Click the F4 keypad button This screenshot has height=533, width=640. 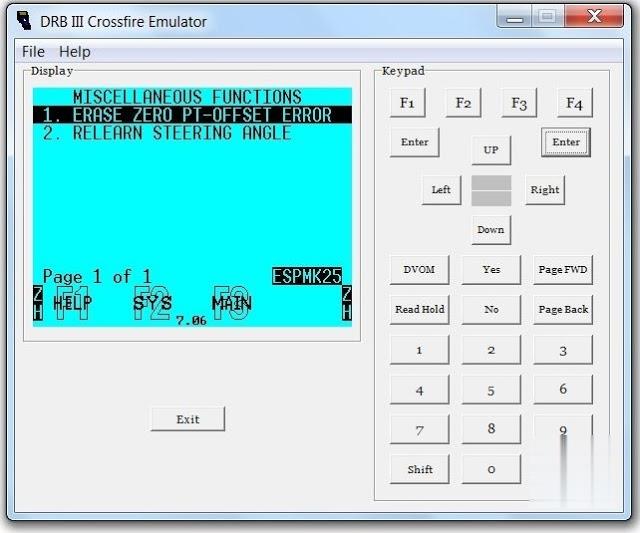pos(575,103)
